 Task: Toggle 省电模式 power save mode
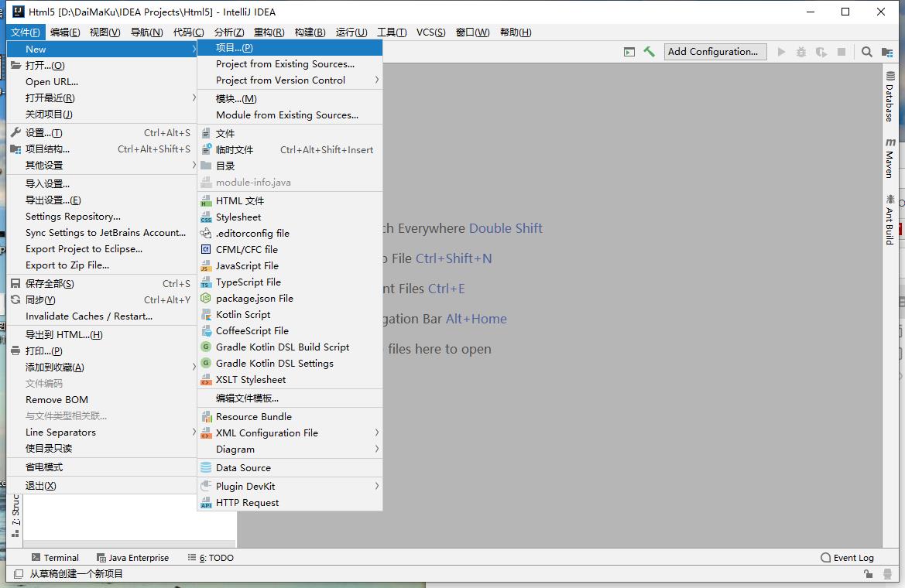coord(101,467)
